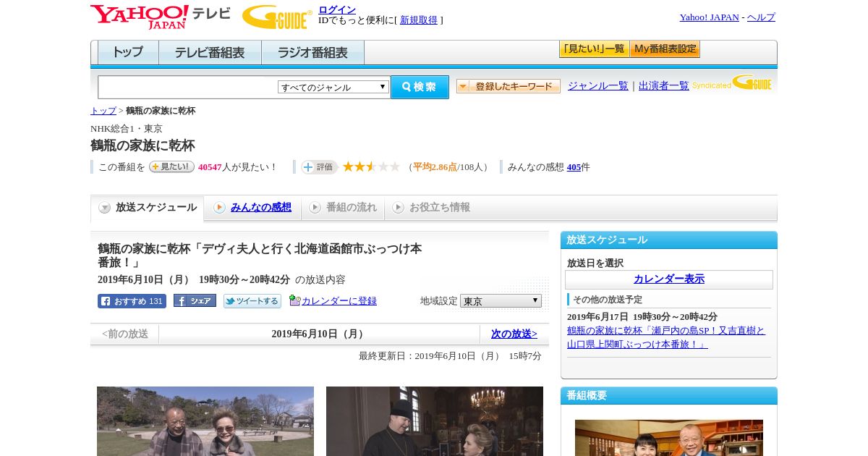The image size is (868, 456).
Task: Select the お役立ち情報 tab
Action: click(x=431, y=208)
